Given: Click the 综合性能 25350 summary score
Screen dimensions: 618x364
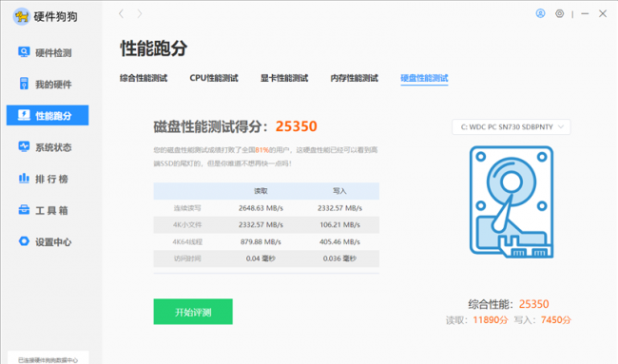Looking at the screenshot, I should (x=509, y=304).
